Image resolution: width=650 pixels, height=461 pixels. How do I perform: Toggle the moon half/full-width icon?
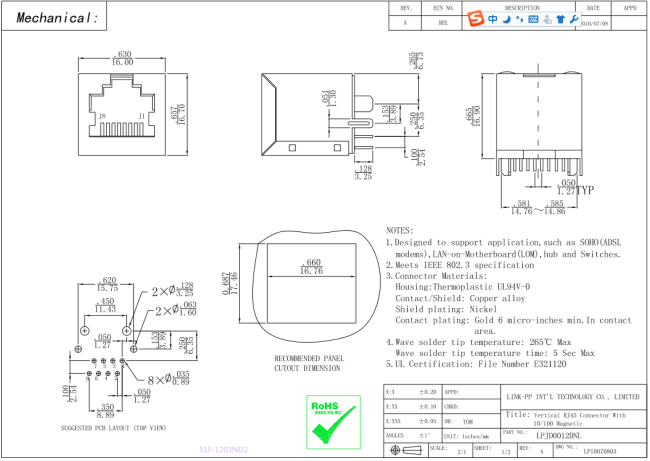(506, 19)
